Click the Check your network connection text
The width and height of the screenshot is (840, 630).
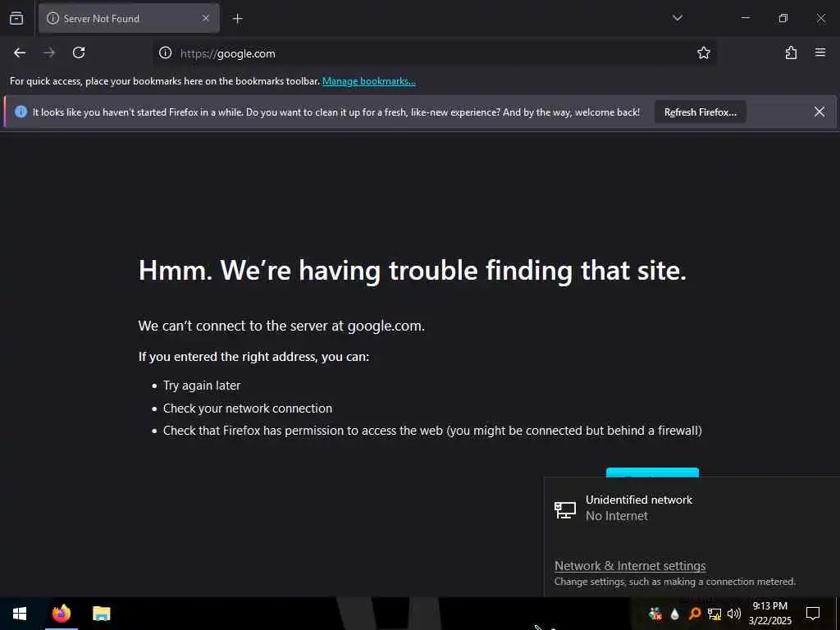point(248,409)
